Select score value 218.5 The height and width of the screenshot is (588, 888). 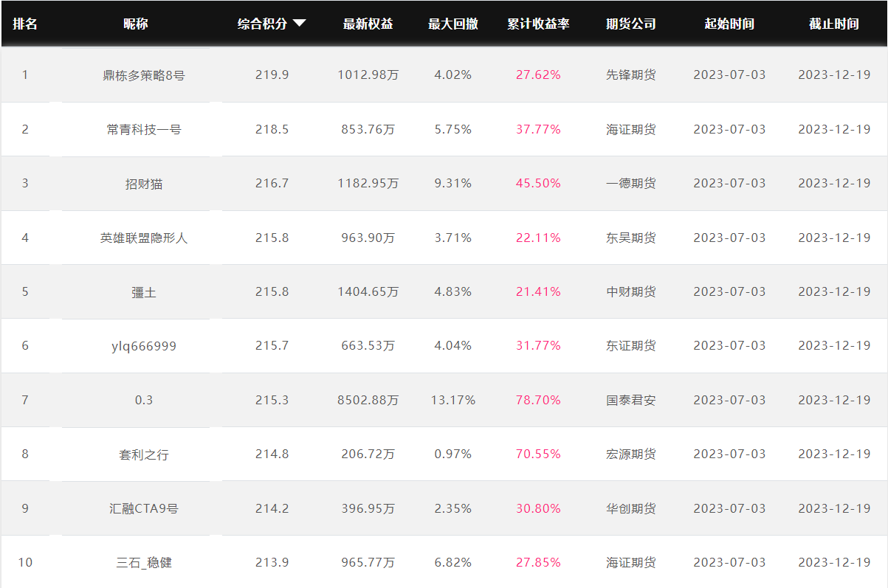point(272,129)
